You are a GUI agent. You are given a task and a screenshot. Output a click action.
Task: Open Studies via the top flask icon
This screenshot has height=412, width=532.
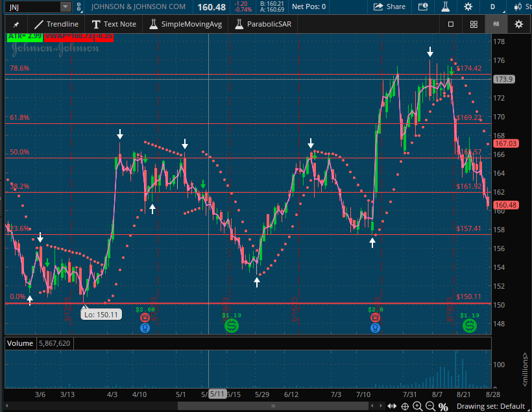coord(446,6)
